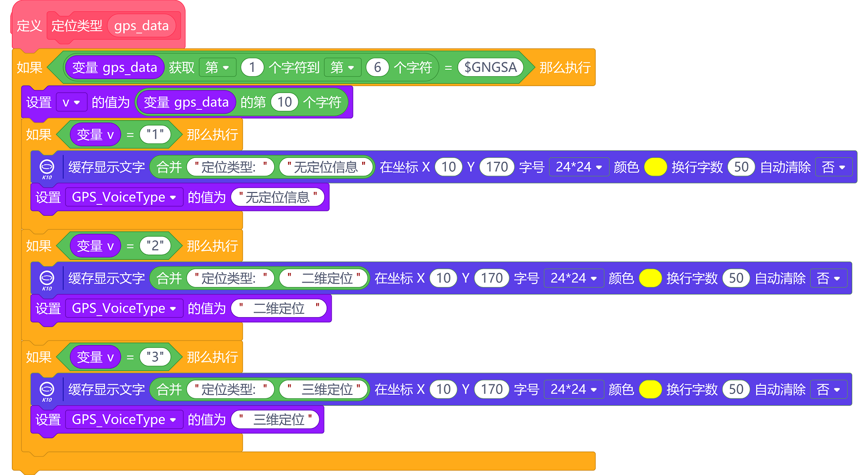Click the character position field 10

(x=285, y=102)
